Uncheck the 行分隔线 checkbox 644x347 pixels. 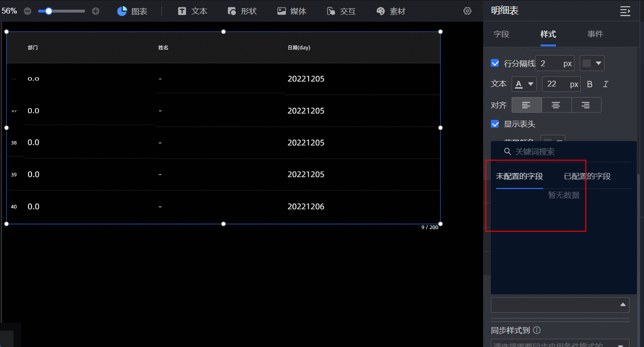coord(495,63)
